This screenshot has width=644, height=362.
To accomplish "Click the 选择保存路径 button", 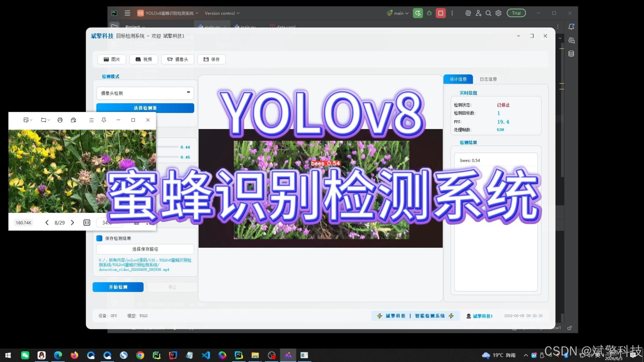I will pyautogui.click(x=145, y=249).
